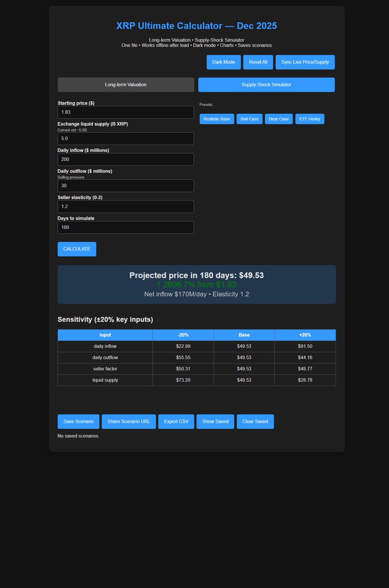Image resolution: width=389 pixels, height=588 pixels.
Task: Click the Save Scenario button
Action: 78,421
